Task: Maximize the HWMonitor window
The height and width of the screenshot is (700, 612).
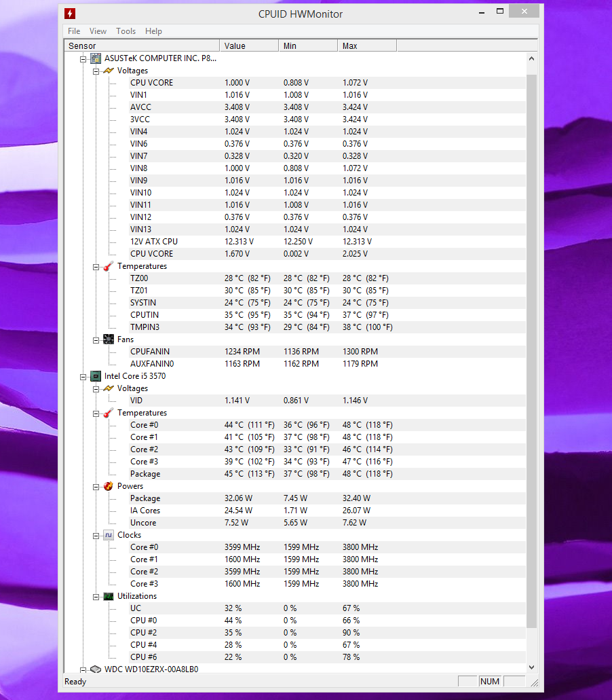Action: (x=500, y=11)
